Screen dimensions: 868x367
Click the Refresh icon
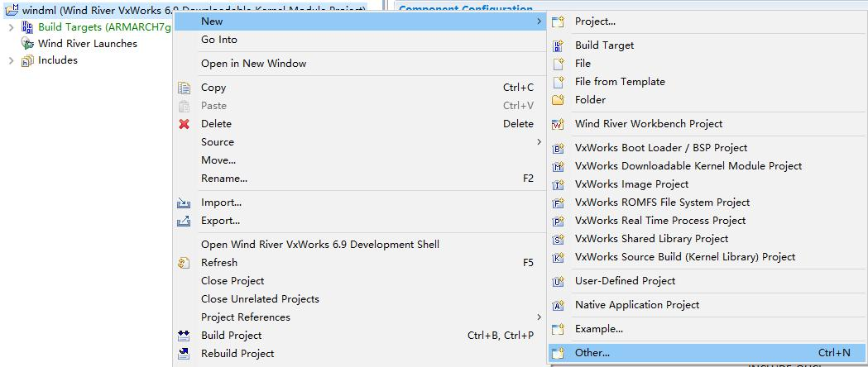point(184,263)
